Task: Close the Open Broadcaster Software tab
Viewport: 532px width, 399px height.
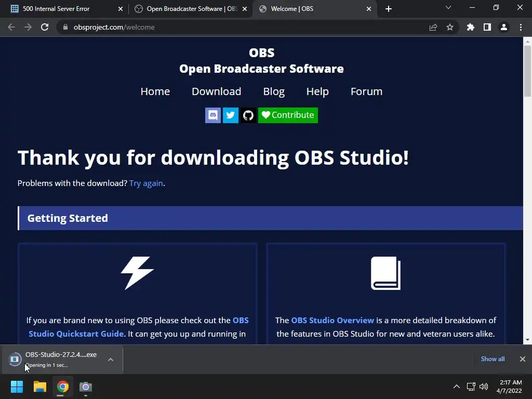Action: pos(245,9)
